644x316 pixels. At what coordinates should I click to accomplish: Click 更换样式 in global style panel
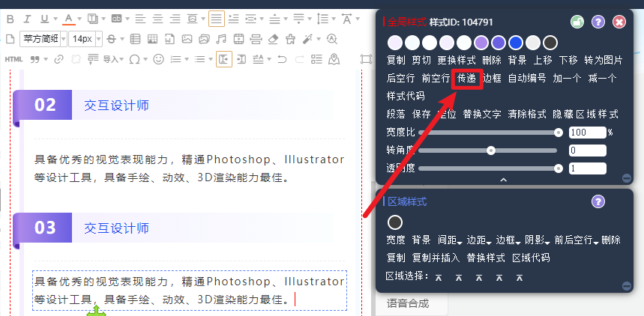click(457, 61)
